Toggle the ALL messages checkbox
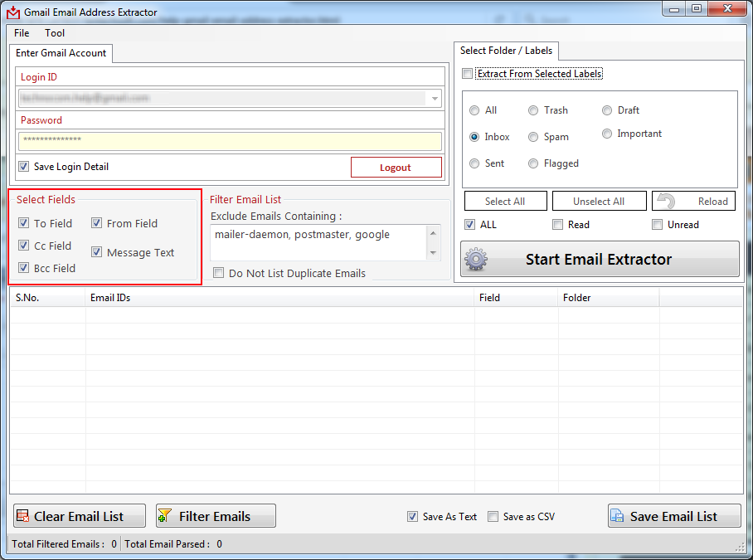The height and width of the screenshot is (560, 753). coord(469,224)
